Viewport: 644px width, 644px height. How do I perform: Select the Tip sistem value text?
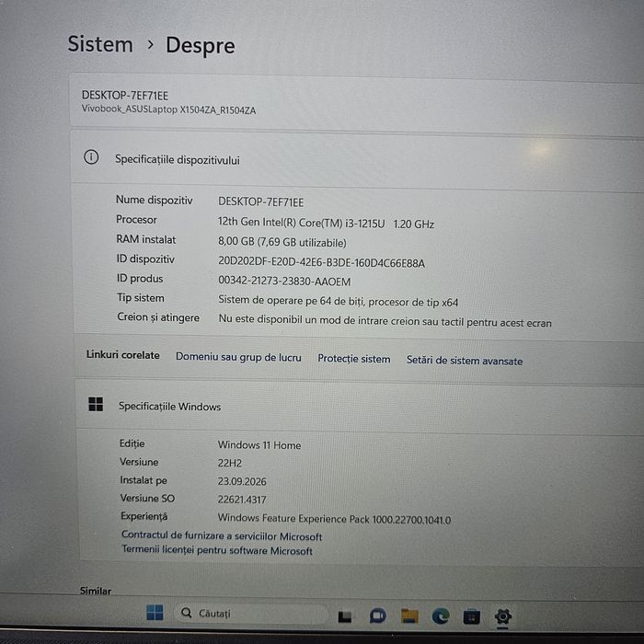pyautogui.click(x=338, y=301)
